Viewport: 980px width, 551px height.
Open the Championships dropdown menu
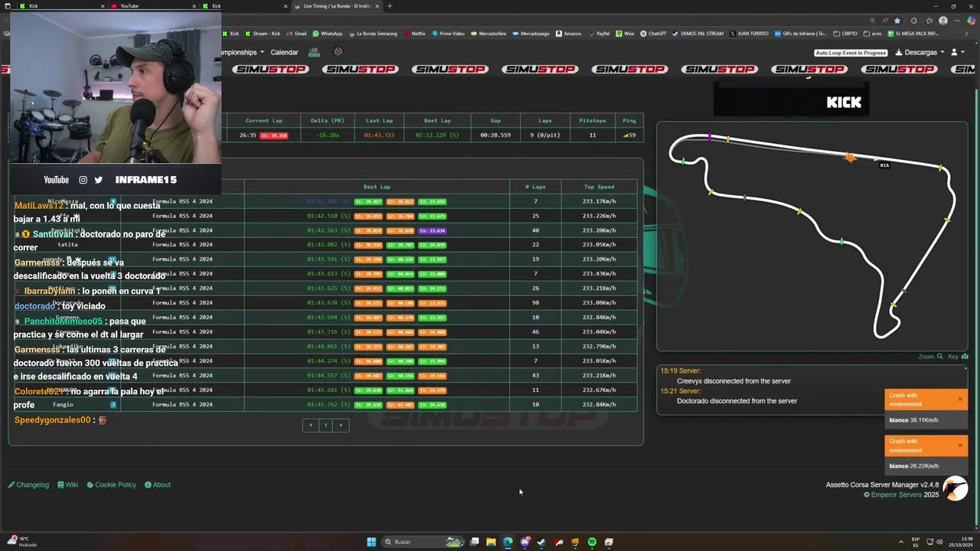point(242,52)
